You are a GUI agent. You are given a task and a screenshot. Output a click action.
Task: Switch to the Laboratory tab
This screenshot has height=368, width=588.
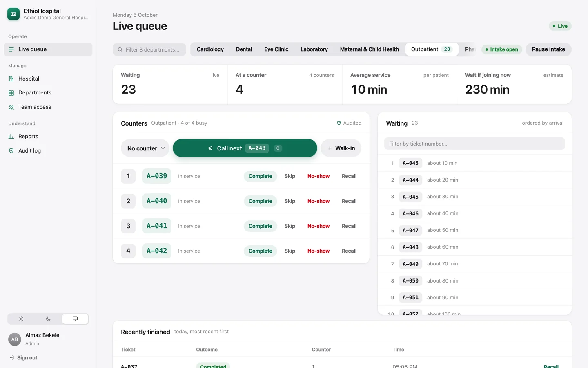click(x=314, y=49)
